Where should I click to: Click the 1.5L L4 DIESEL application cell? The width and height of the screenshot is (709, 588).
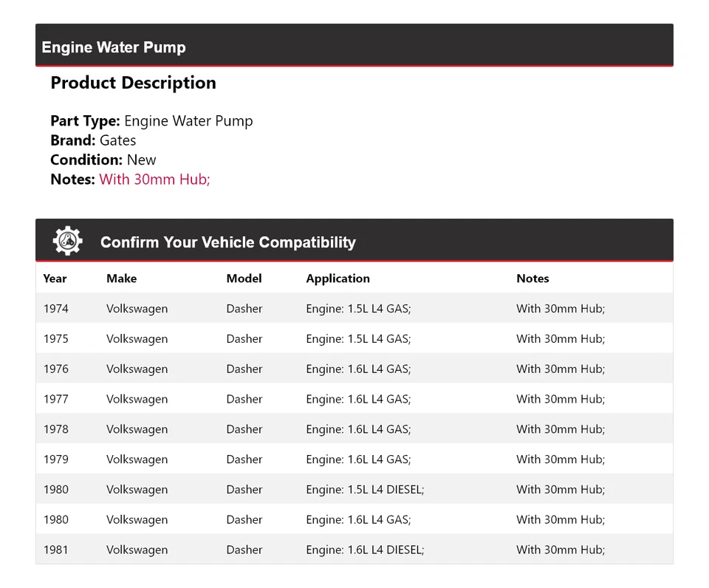coord(365,490)
